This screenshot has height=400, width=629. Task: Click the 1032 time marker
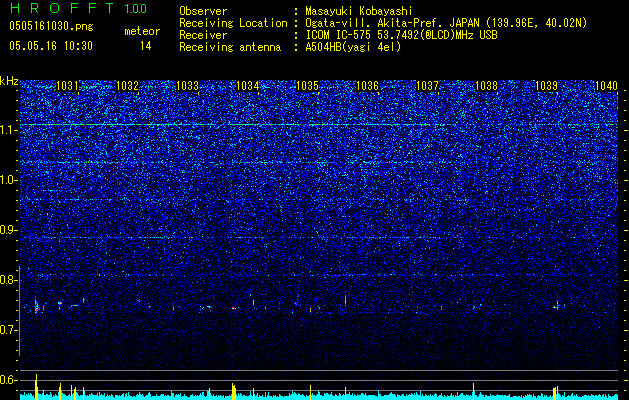(127, 86)
